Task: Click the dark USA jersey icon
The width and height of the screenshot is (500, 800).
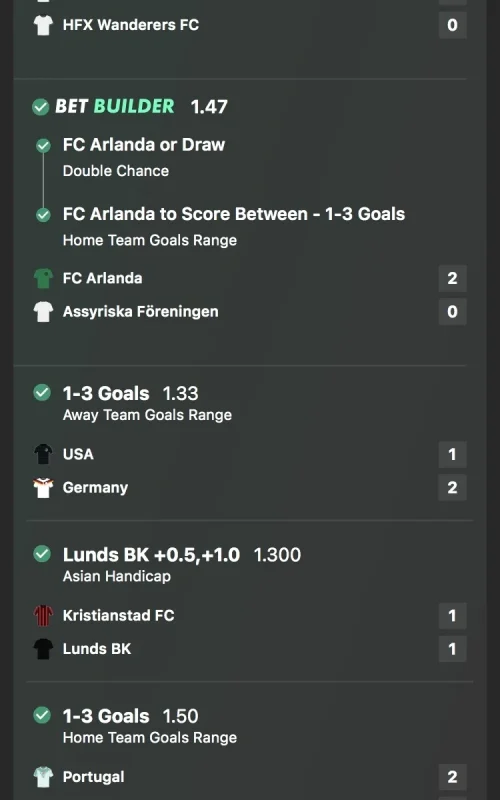Action: 43,454
